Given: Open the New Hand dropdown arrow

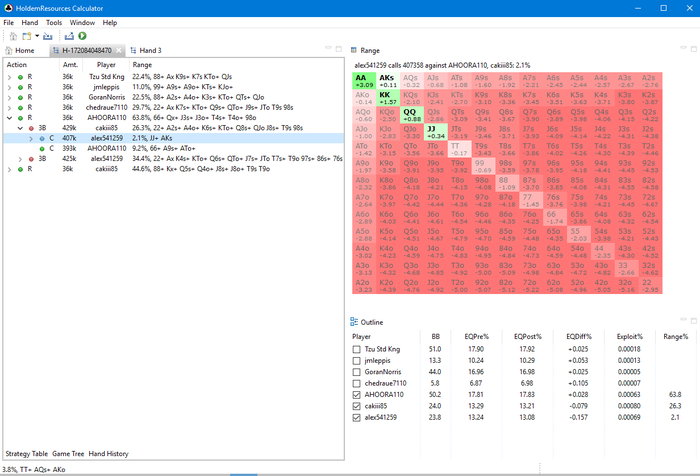Looking at the screenshot, I should 37,36.
